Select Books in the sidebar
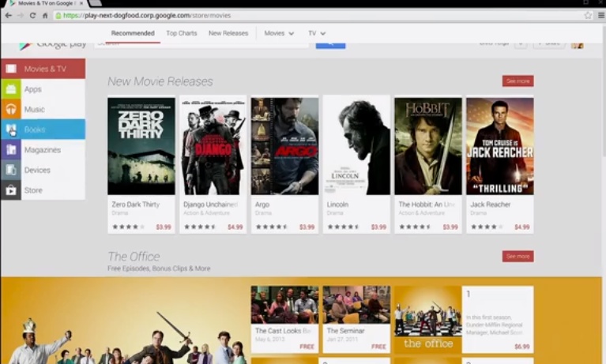Viewport: 606px width, 364px height. tap(43, 129)
